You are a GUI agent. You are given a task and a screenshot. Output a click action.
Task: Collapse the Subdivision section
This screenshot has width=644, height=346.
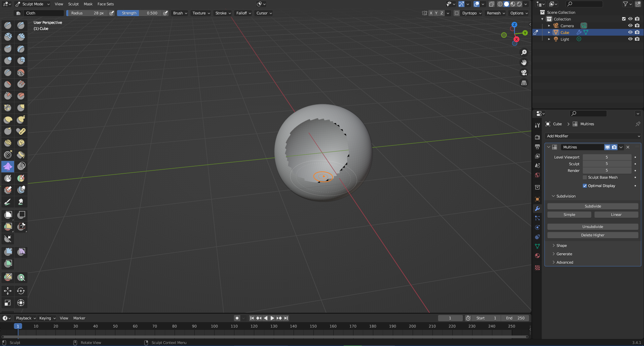pyautogui.click(x=566, y=196)
